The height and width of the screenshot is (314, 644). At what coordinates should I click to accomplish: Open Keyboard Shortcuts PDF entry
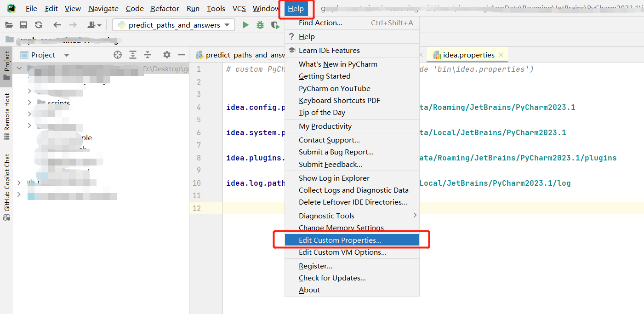pos(352,100)
